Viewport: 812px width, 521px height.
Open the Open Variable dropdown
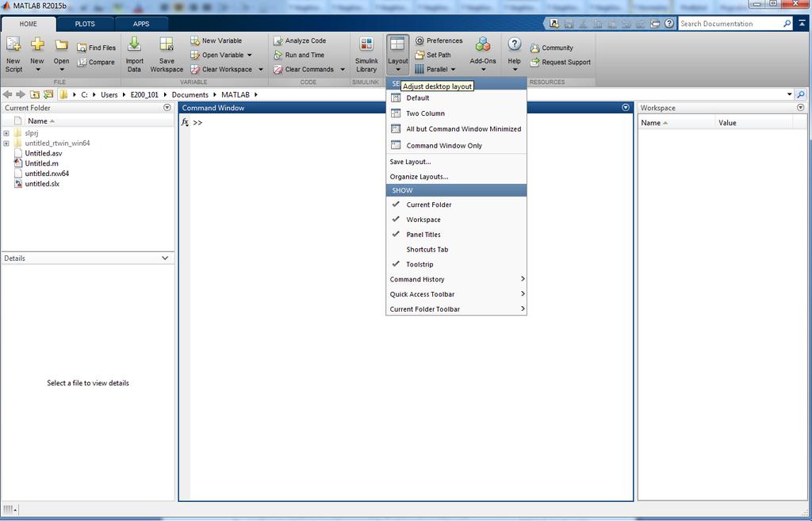pos(249,55)
